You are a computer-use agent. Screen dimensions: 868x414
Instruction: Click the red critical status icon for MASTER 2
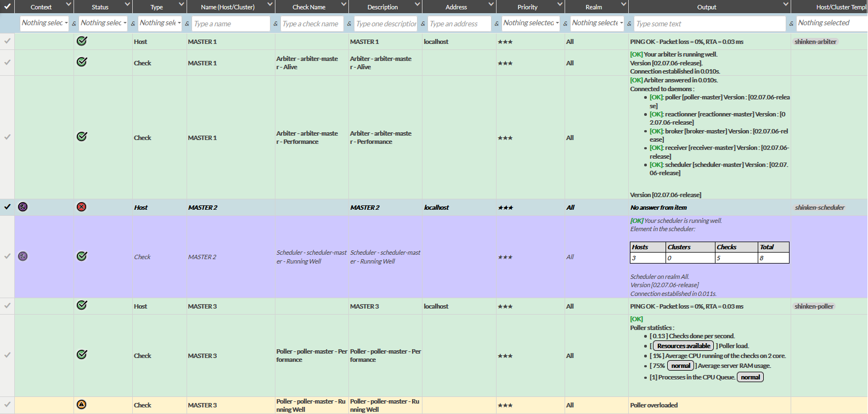[82, 207]
